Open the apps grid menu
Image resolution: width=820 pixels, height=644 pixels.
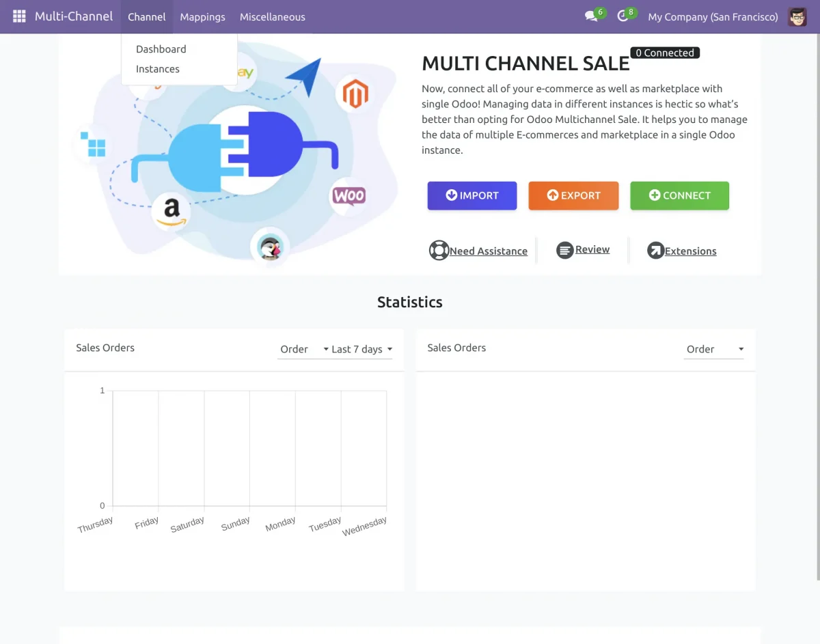click(18, 16)
